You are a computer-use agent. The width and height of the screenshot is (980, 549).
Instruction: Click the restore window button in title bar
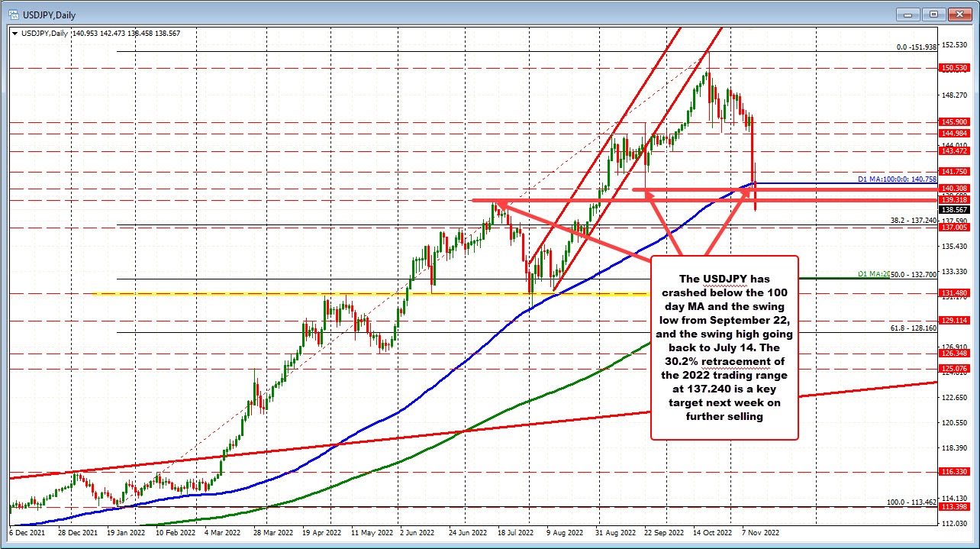[933, 15]
